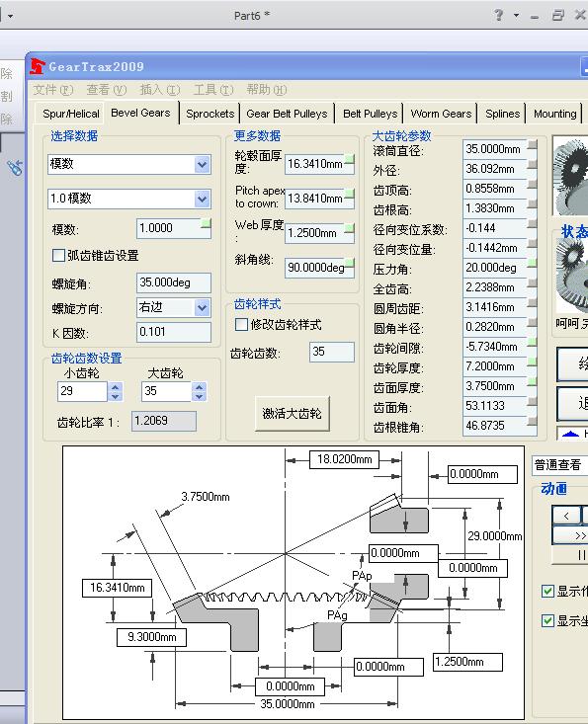The image size is (588, 724).
Task: Click the animation fast forward >> button
Action: [570, 535]
